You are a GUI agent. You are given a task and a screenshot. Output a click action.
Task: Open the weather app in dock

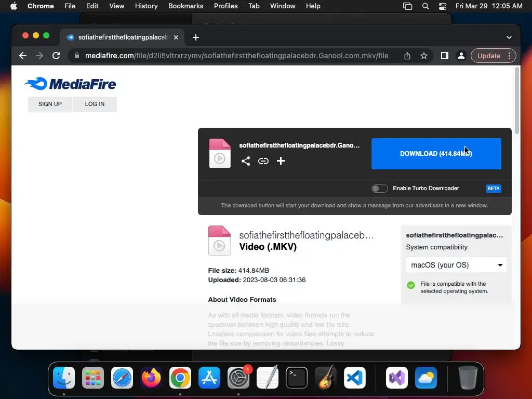[426, 378]
